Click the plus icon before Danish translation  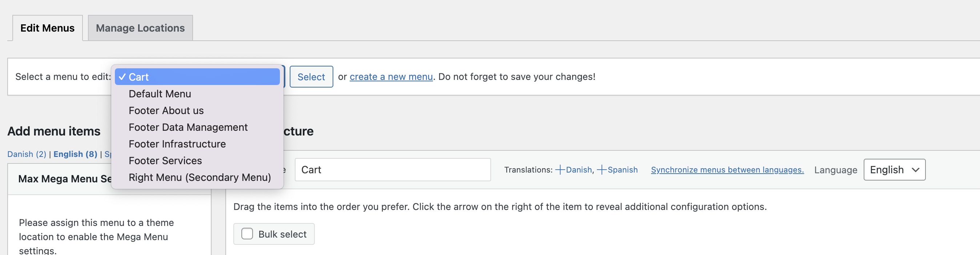tap(560, 170)
